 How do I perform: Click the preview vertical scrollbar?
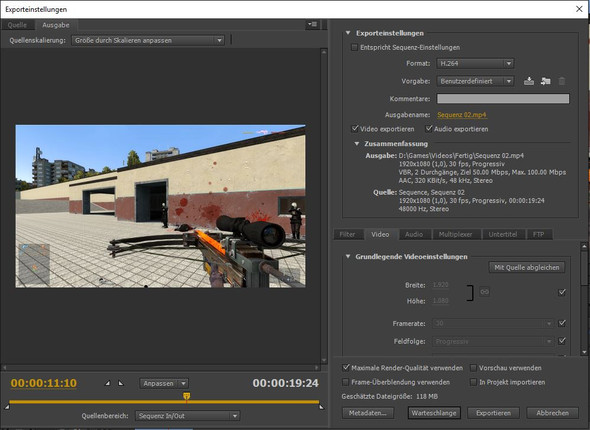pos(324,206)
